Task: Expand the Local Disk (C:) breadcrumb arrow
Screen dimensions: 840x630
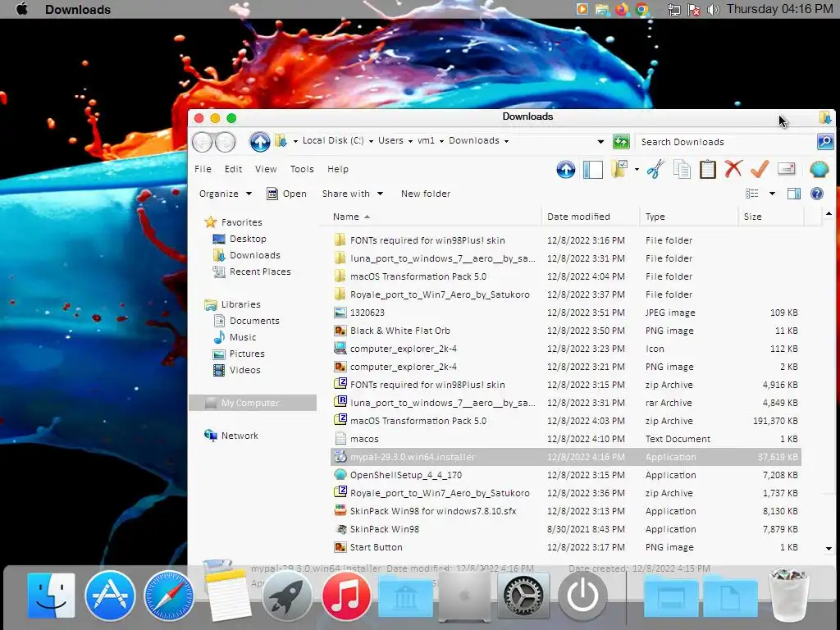Action: pos(371,141)
